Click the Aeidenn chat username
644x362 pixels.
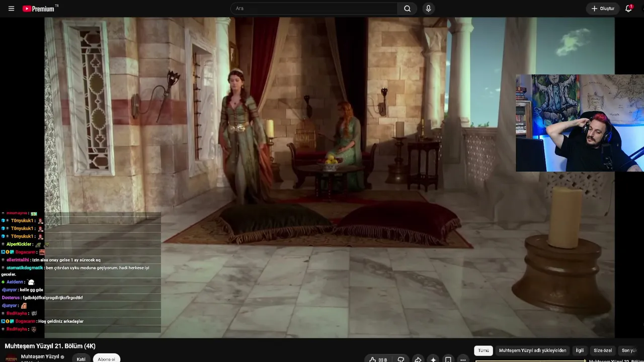(x=15, y=282)
